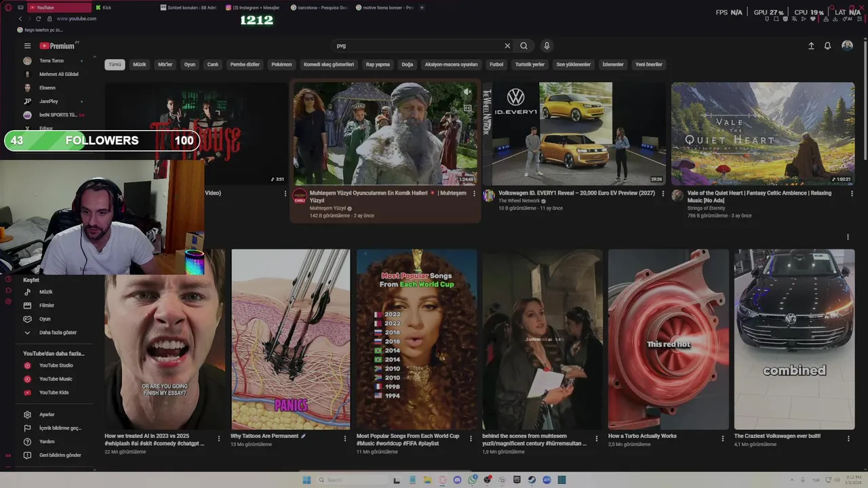The height and width of the screenshot is (488, 868).
Task: Click the www.youtube.com address bar
Action: tap(77, 18)
